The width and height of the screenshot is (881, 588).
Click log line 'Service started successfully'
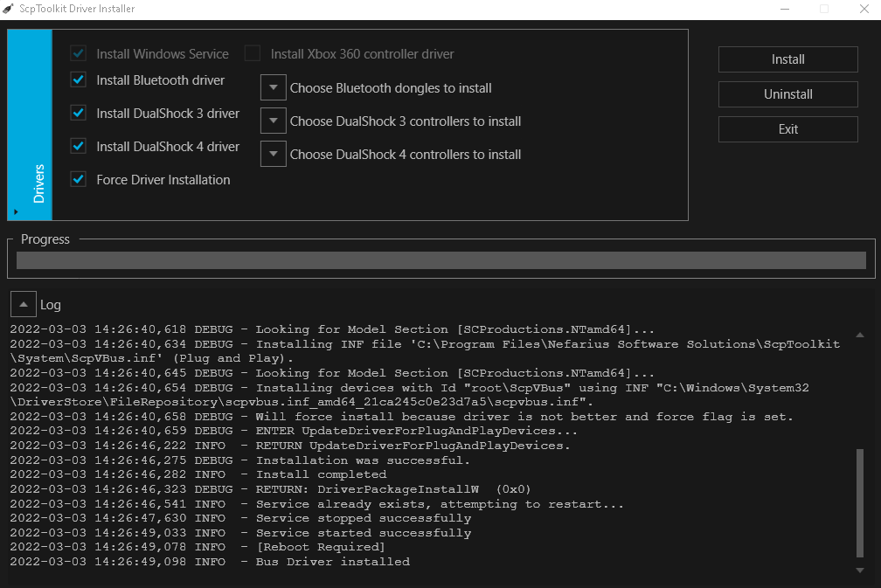coord(240,532)
